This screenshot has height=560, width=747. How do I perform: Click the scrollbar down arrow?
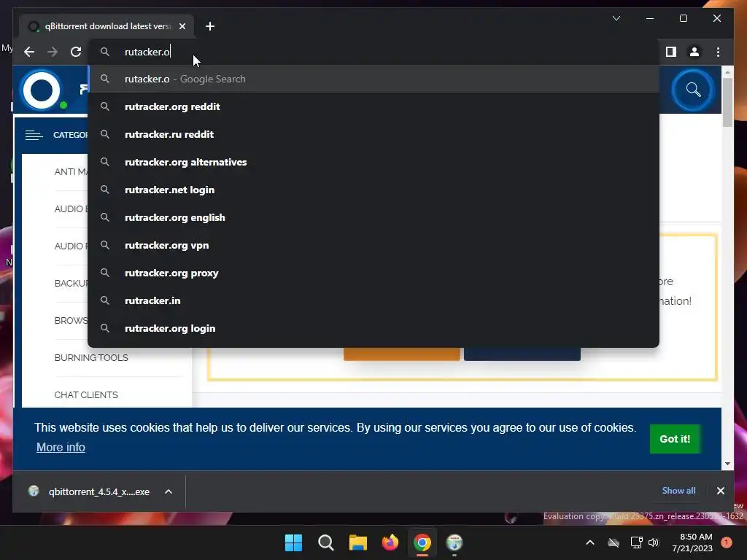727,463
